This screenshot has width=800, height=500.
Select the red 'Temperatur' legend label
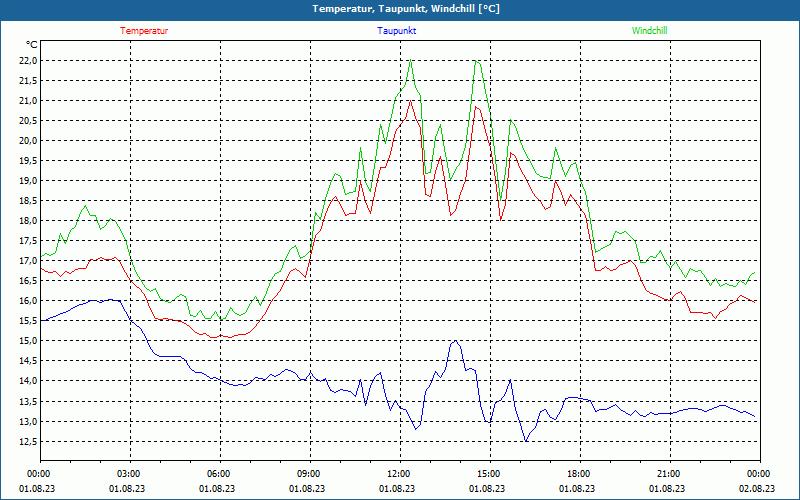[144, 31]
